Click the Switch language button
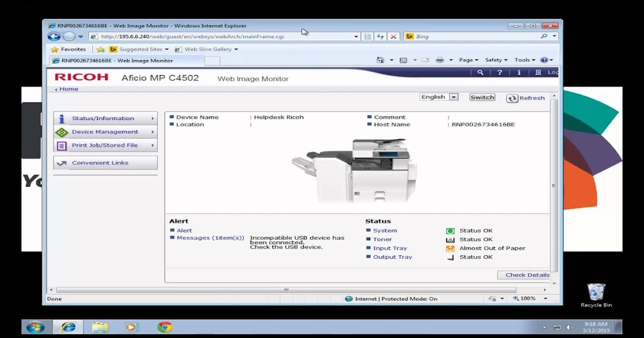Screen dimensions: 644x338 pos(482,97)
